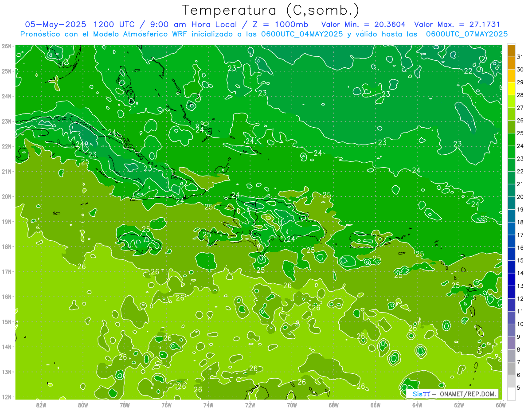532x411 pixels.
Task: Click the "0600UTC_07MAY2025" validity time text
Action: coord(467,34)
